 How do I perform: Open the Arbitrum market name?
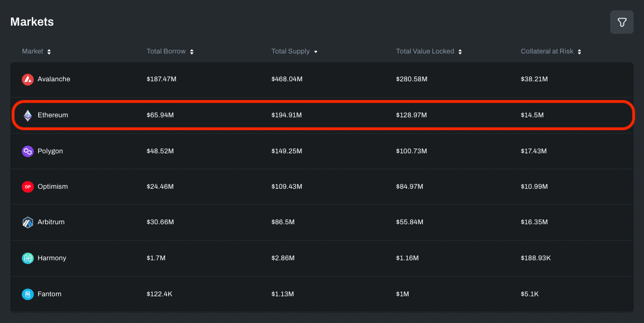[x=51, y=222]
